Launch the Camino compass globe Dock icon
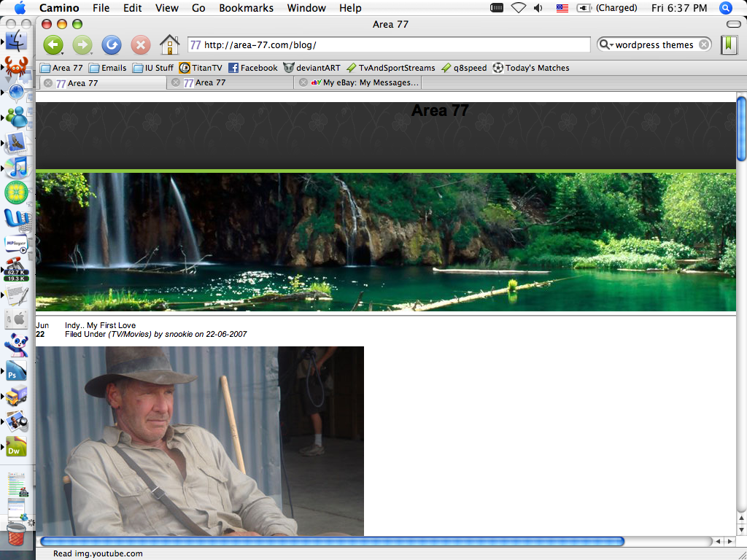Image resolution: width=747 pixels, height=560 pixels. pyautogui.click(x=17, y=93)
